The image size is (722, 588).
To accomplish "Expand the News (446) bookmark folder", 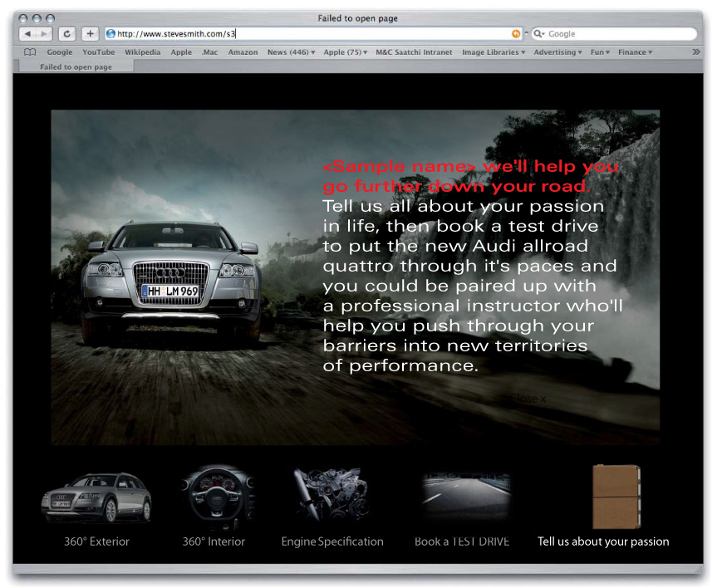I will coord(291,52).
